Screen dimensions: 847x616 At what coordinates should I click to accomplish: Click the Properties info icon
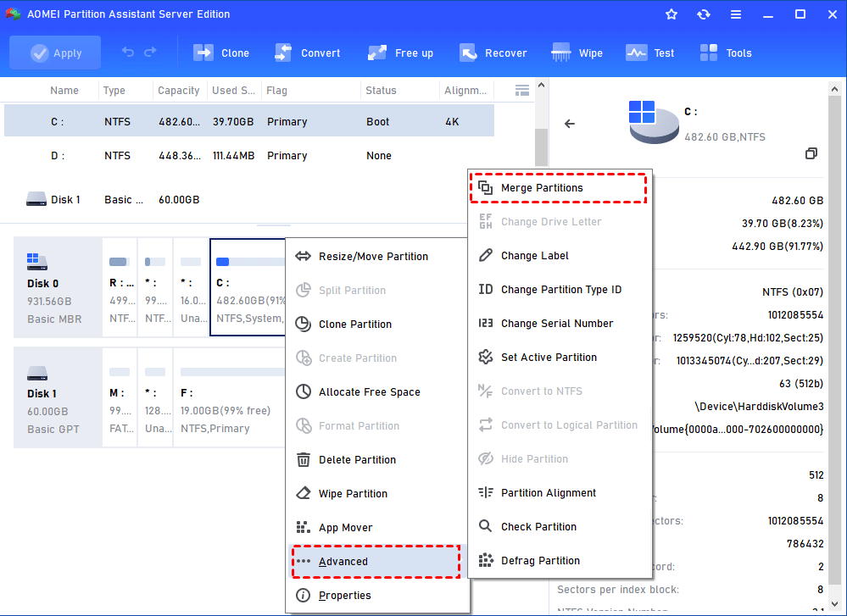[304, 596]
